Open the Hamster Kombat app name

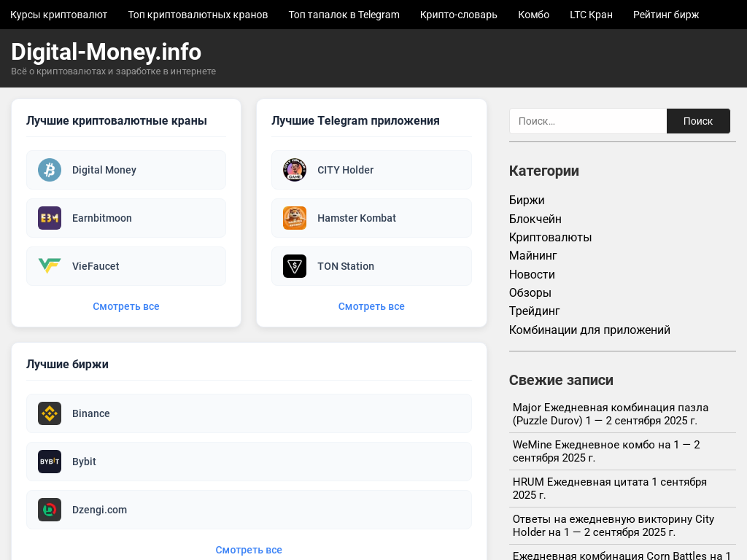tap(356, 218)
